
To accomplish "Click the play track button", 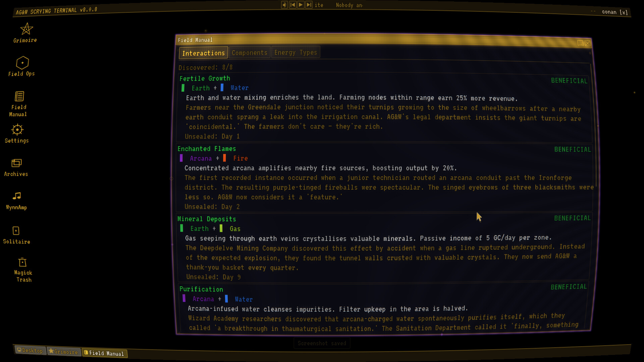I will point(301,5).
